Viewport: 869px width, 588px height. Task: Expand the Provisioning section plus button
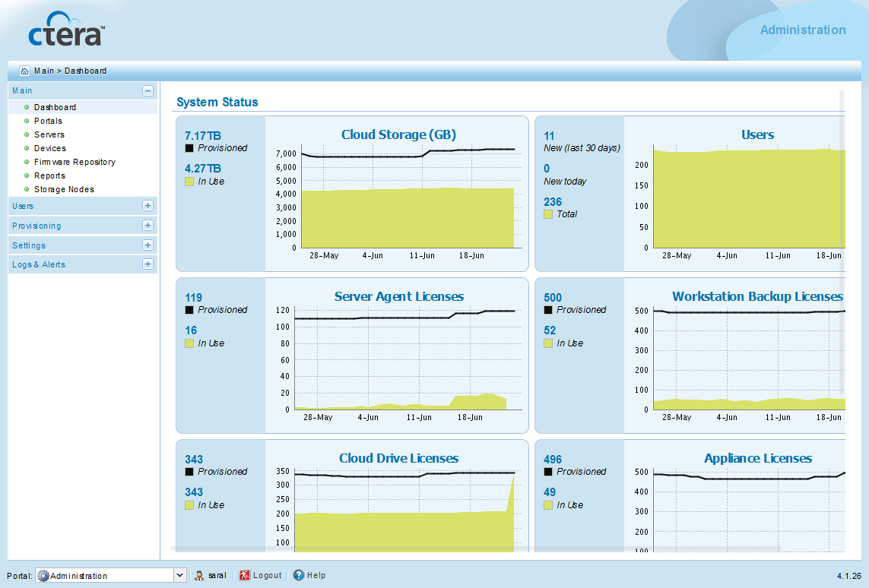click(x=147, y=226)
